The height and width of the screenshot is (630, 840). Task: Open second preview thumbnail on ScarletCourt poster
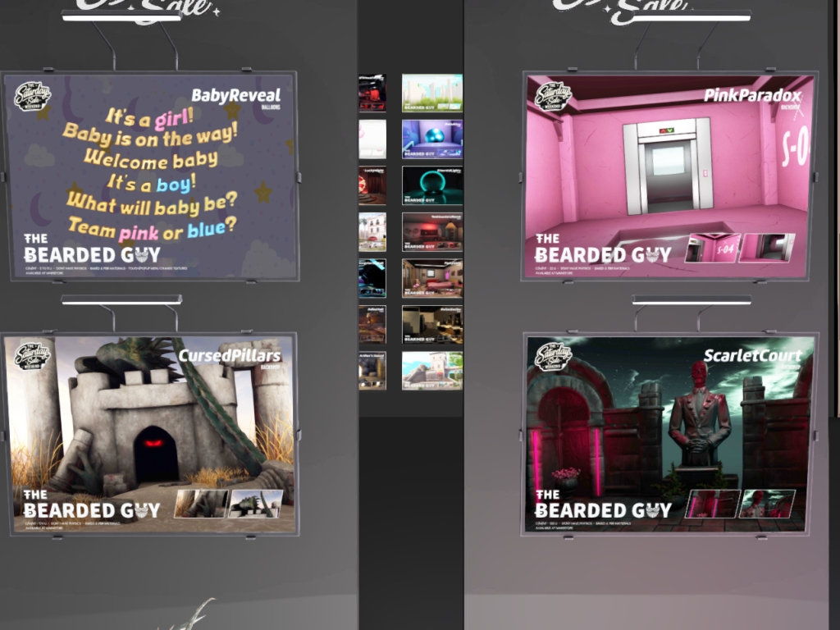767,504
